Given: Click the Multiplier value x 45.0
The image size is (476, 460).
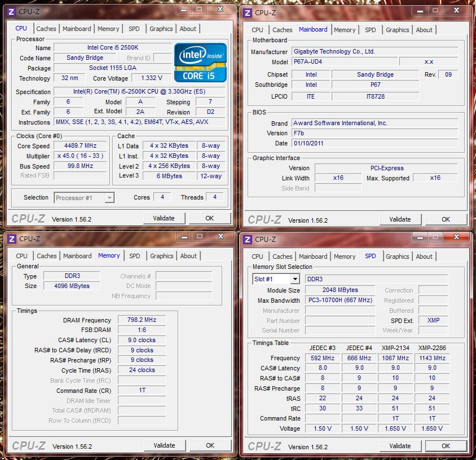Looking at the screenshot, I should (80, 156).
